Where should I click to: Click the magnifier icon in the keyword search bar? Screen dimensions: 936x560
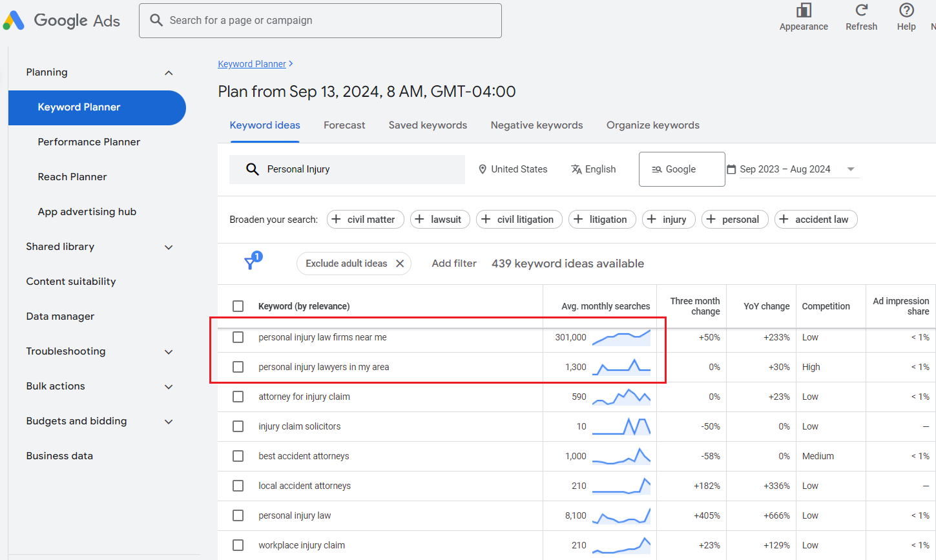pos(252,169)
